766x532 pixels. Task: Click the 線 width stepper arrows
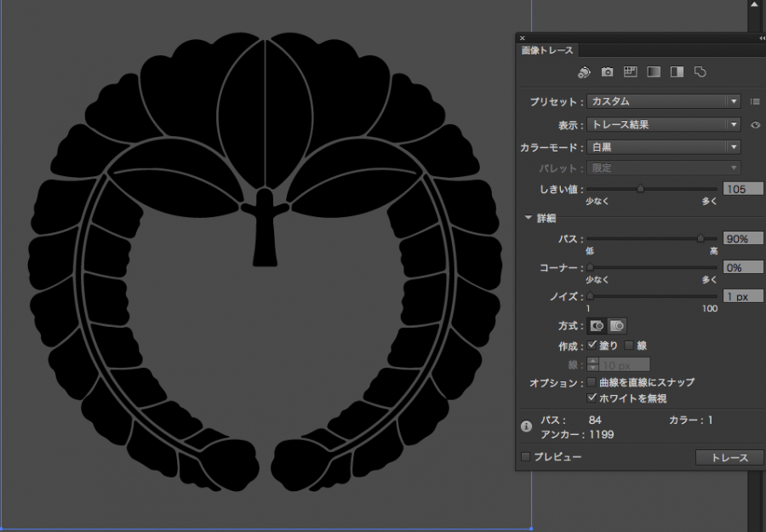[592, 364]
